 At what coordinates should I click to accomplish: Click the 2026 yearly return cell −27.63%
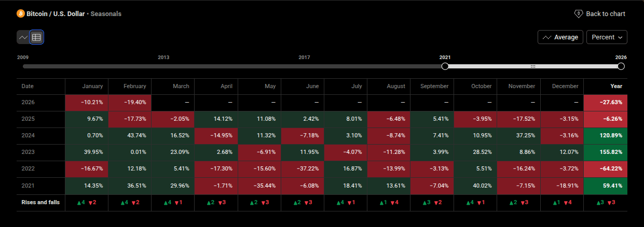pyautogui.click(x=605, y=102)
